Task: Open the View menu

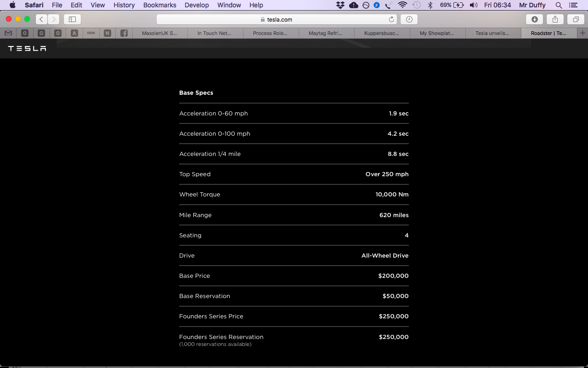Action: point(98,5)
